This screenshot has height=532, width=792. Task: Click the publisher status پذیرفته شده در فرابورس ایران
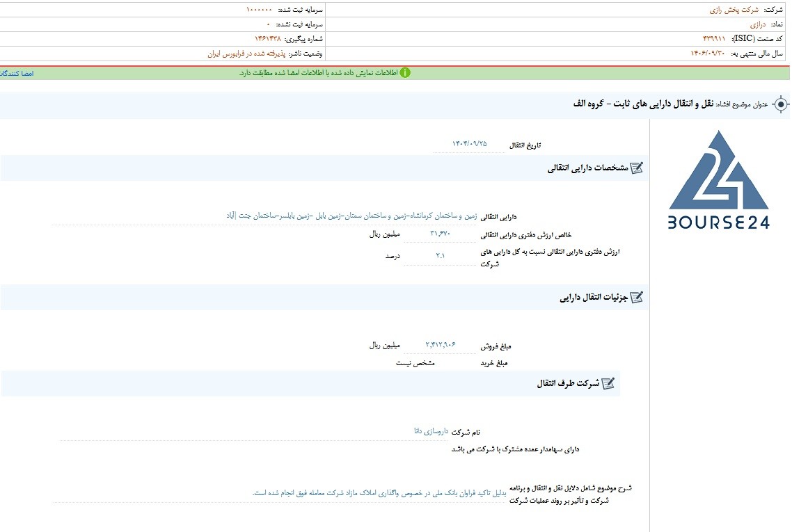[246, 54]
